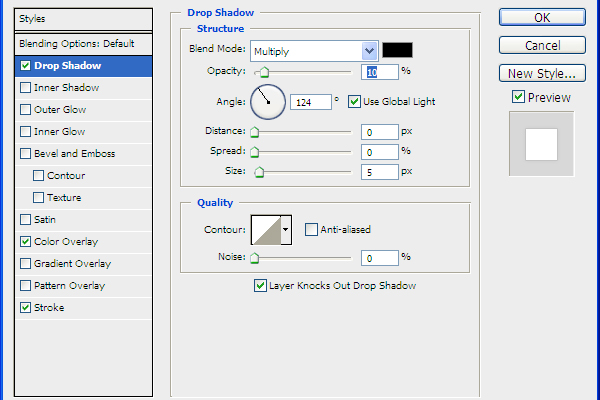Click the contour curve thumbnail
The image size is (600, 400).
coord(266,230)
